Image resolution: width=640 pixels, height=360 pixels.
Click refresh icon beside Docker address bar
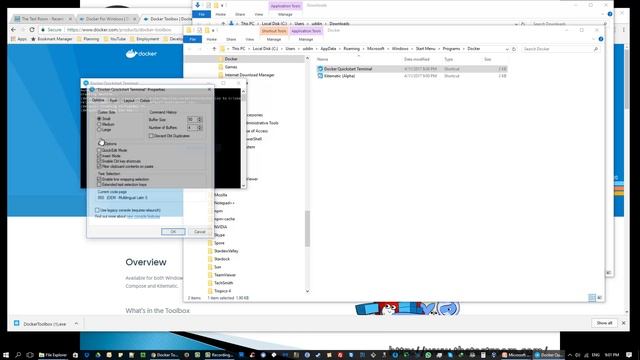point(514,49)
